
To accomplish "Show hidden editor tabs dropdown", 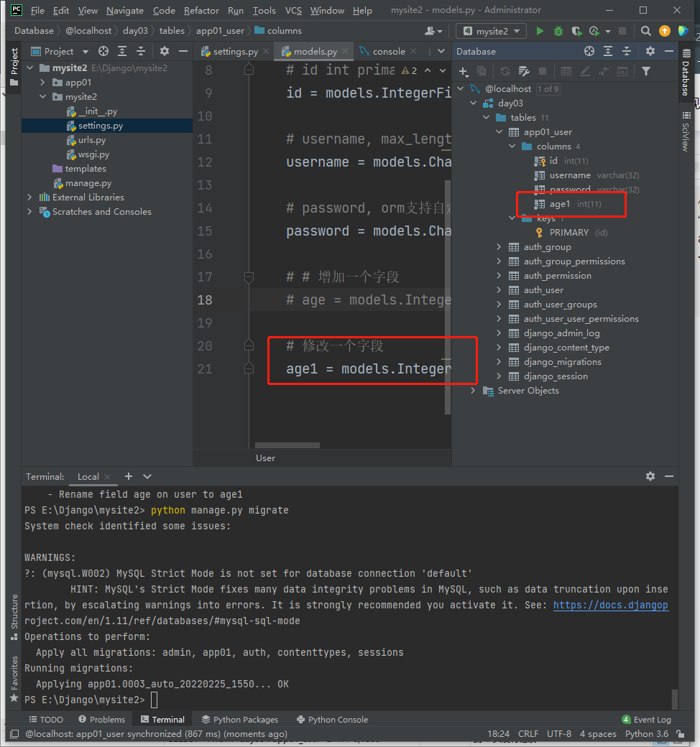I will 441,52.
